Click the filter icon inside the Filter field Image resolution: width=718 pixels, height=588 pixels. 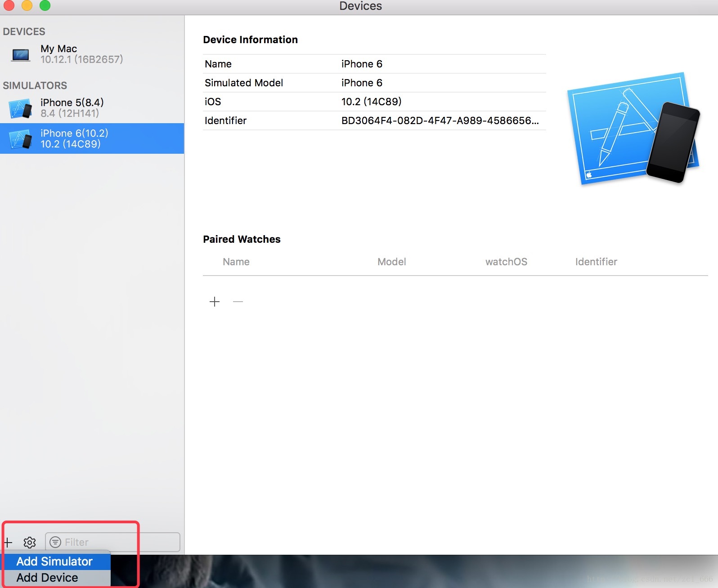(x=55, y=542)
